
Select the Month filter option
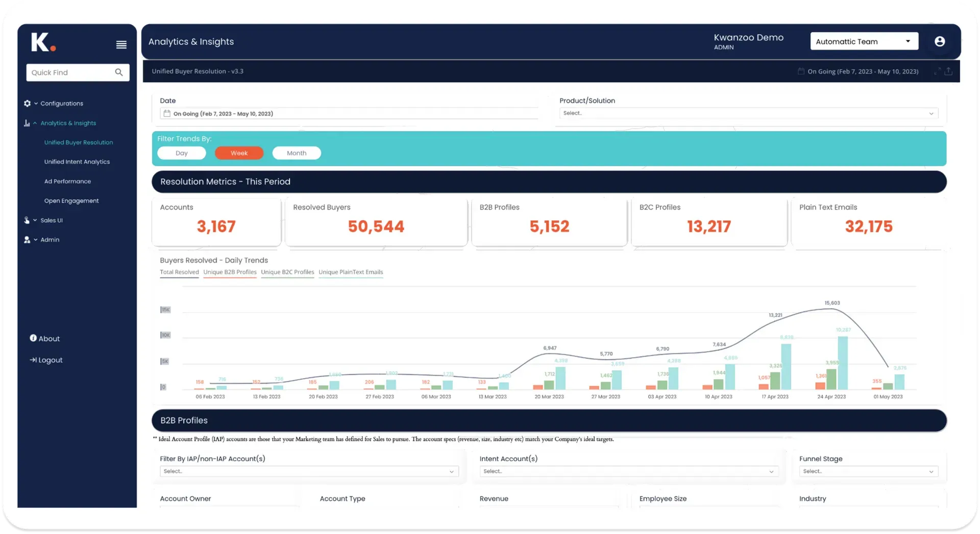point(297,152)
